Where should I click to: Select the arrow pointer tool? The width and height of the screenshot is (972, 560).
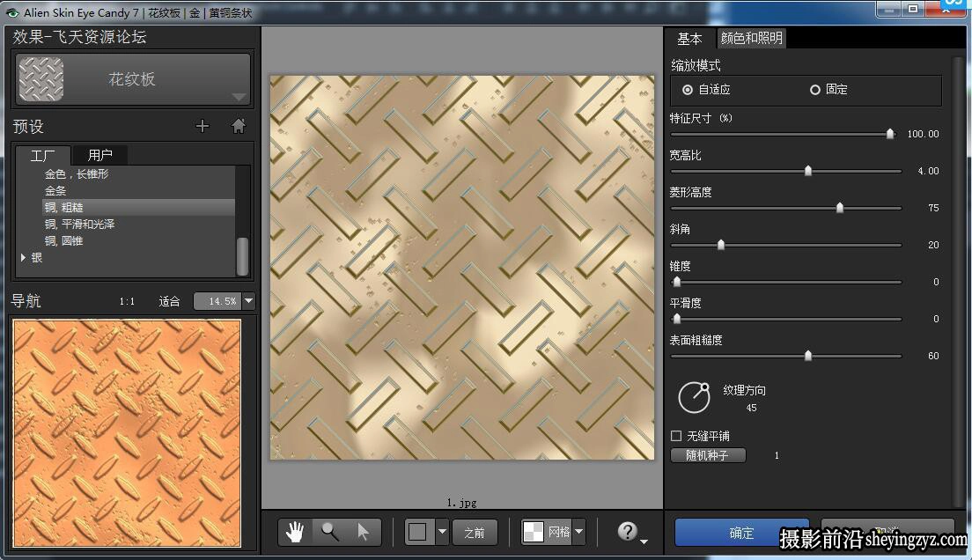click(364, 532)
